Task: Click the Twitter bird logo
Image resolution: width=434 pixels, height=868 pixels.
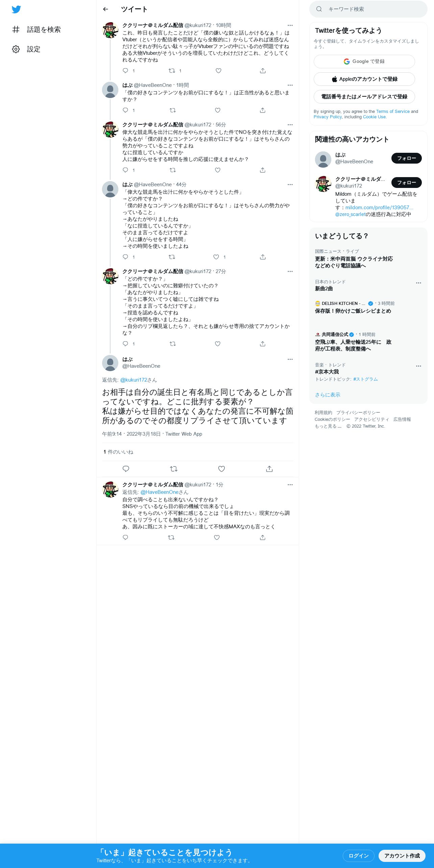Action: [x=16, y=9]
